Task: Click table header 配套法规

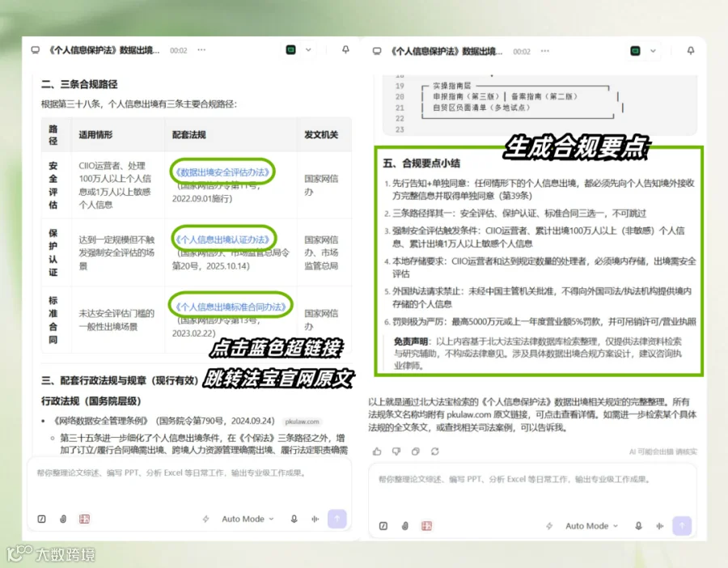Action: pos(189,134)
